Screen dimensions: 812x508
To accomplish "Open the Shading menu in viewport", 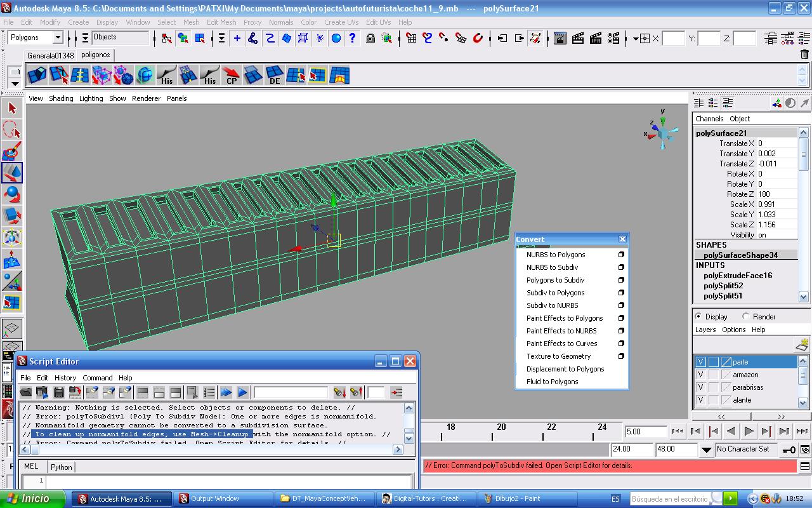I will click(x=61, y=98).
